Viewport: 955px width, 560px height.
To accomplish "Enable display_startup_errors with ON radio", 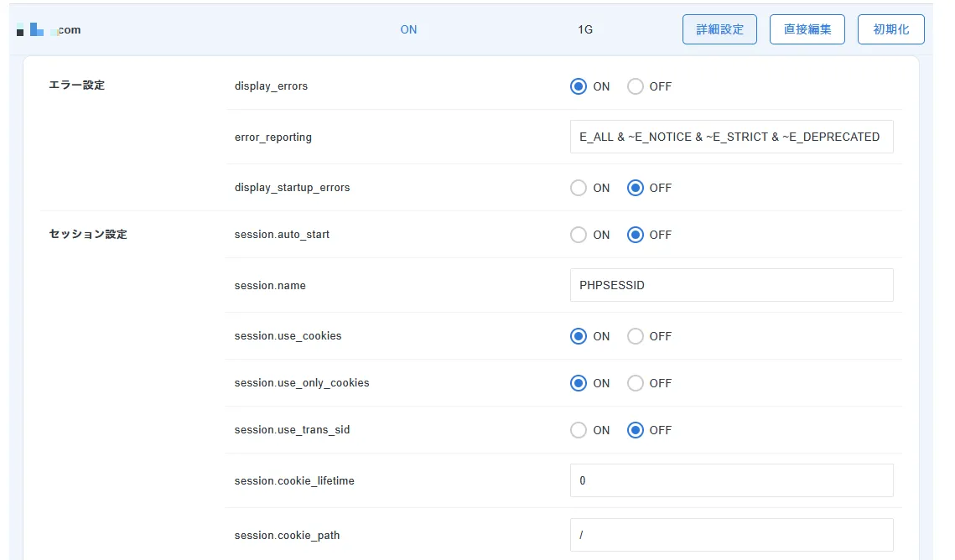I will pyautogui.click(x=579, y=188).
